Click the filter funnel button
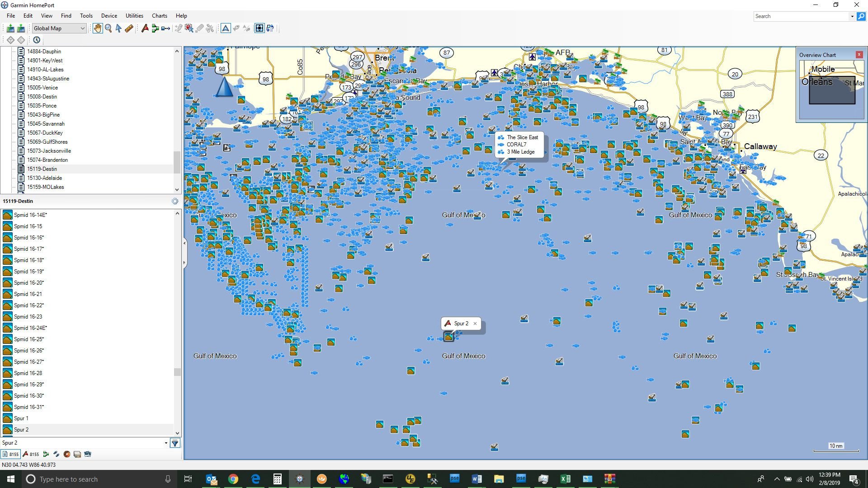The width and height of the screenshot is (868, 488). [x=175, y=443]
